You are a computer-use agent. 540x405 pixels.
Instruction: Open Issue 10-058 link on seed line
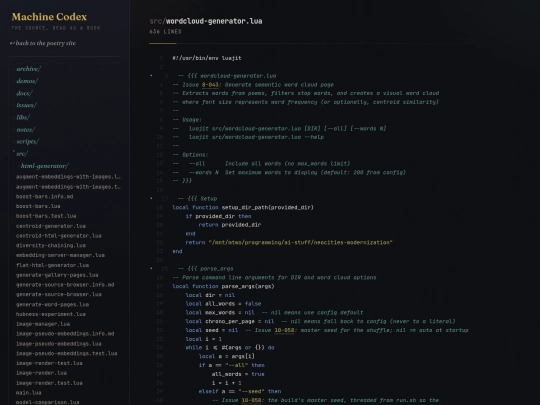284,330
